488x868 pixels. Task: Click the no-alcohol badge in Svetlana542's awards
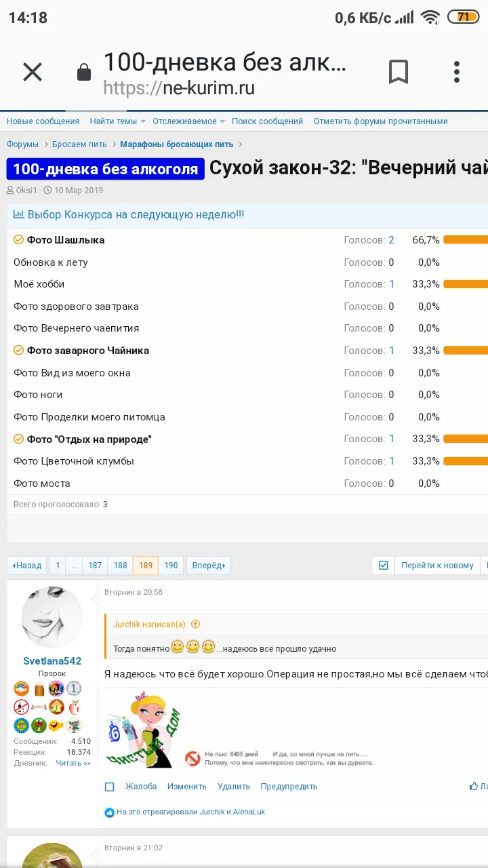pyautogui.click(x=21, y=707)
